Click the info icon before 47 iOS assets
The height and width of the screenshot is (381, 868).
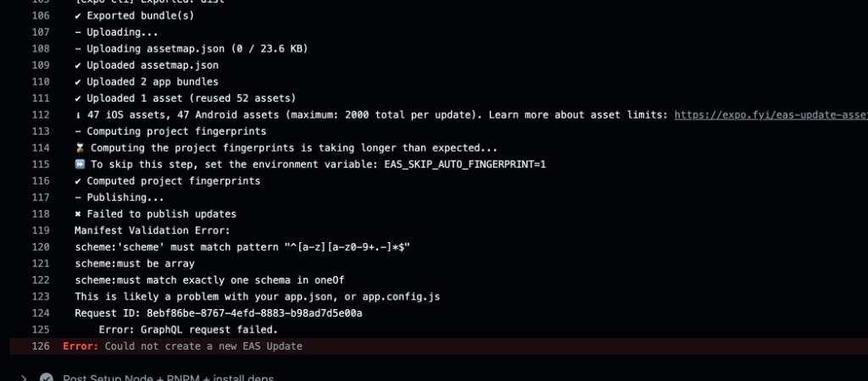click(78, 115)
